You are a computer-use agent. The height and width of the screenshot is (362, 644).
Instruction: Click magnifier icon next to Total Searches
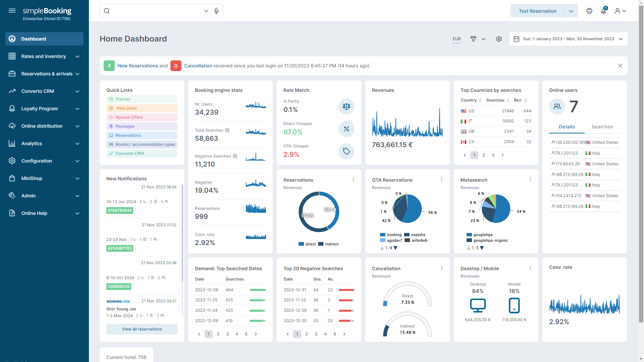click(227, 130)
